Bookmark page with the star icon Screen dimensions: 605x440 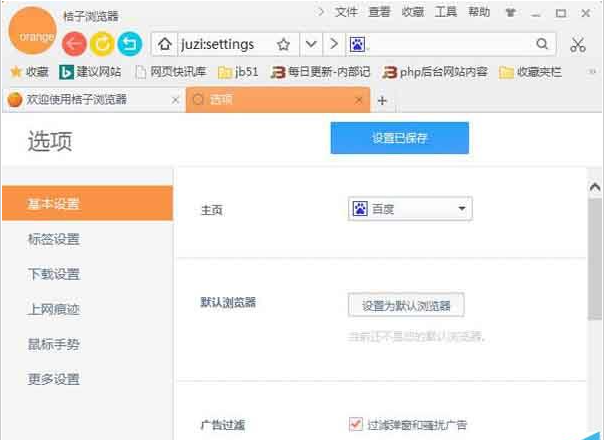284,45
